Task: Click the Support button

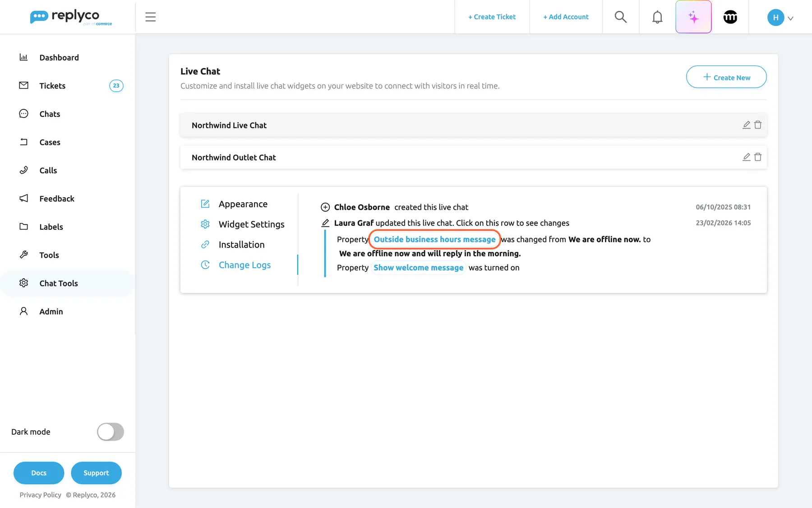Action: 96,473
